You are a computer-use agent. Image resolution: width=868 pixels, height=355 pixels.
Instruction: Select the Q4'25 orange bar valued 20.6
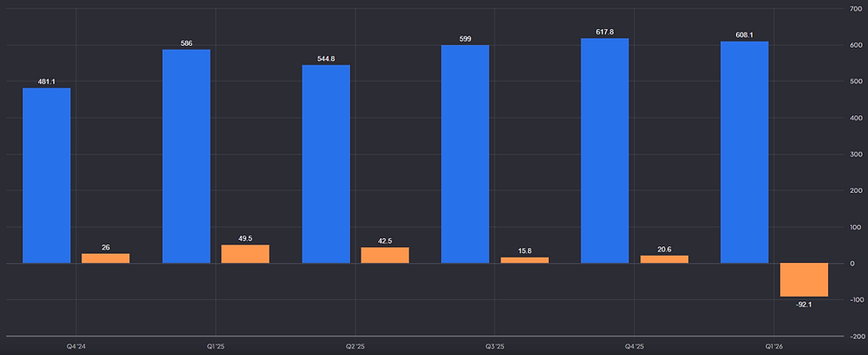click(x=664, y=259)
